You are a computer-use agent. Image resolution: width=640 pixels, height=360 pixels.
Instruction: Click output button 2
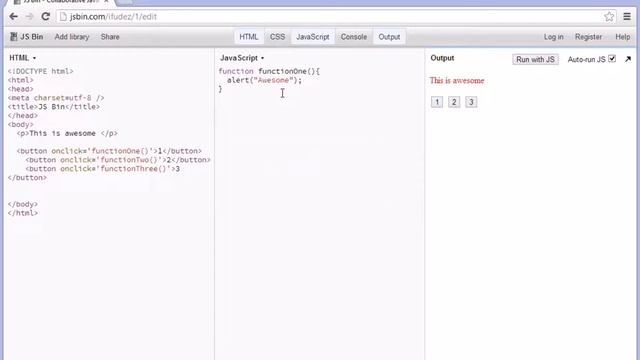454,102
